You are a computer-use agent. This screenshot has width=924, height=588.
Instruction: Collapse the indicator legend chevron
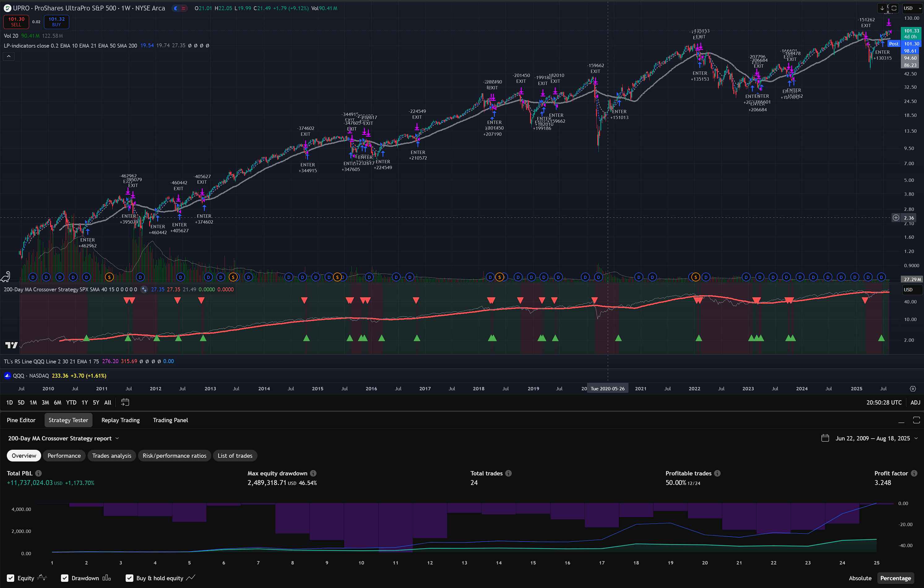tap(8, 56)
